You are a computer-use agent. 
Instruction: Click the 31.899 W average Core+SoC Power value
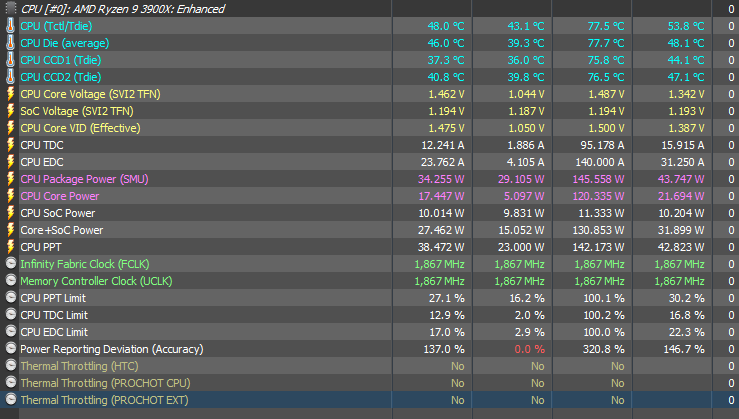click(x=681, y=230)
